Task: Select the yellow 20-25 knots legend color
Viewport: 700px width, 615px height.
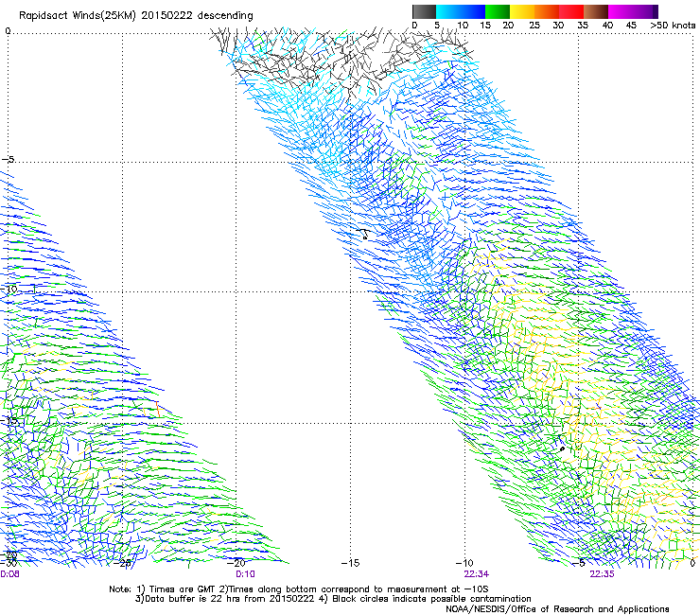Action: 522,11
